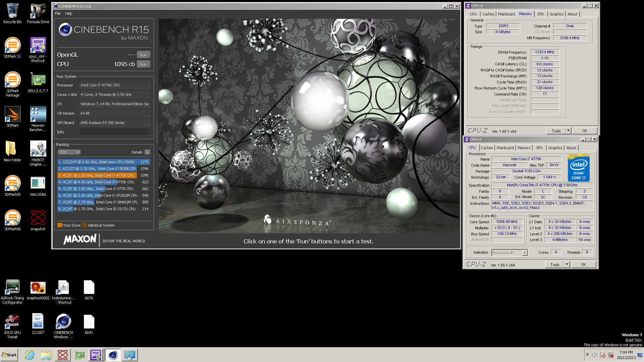Open the New folder icon
The width and height of the screenshot is (644, 362).
coord(12,151)
